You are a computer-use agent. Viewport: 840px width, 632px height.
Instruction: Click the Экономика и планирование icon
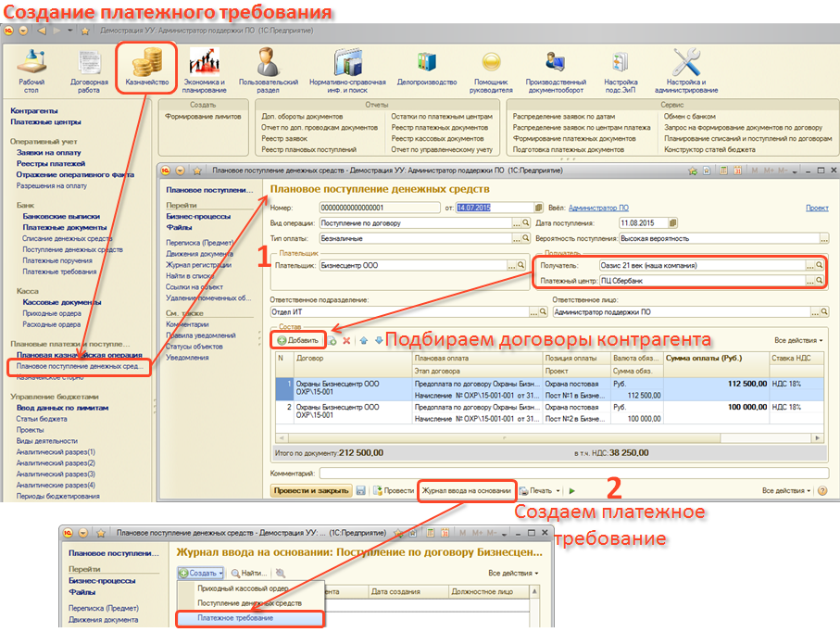205,70
